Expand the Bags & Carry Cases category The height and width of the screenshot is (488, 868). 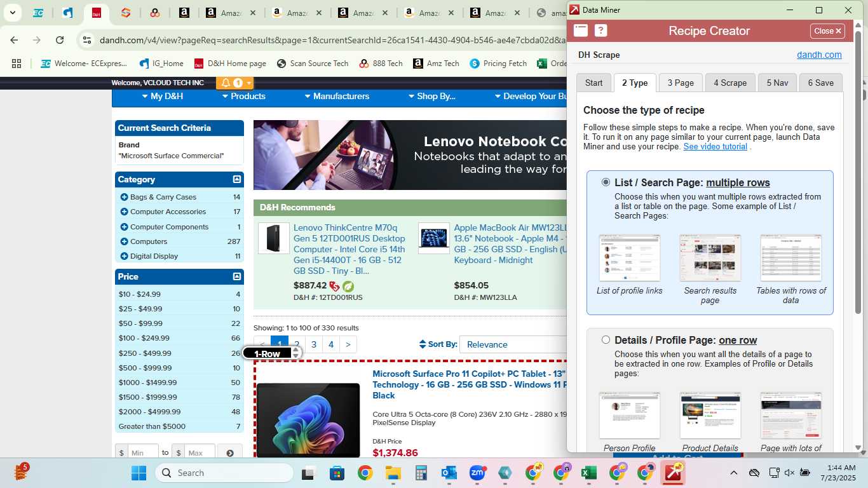point(125,197)
